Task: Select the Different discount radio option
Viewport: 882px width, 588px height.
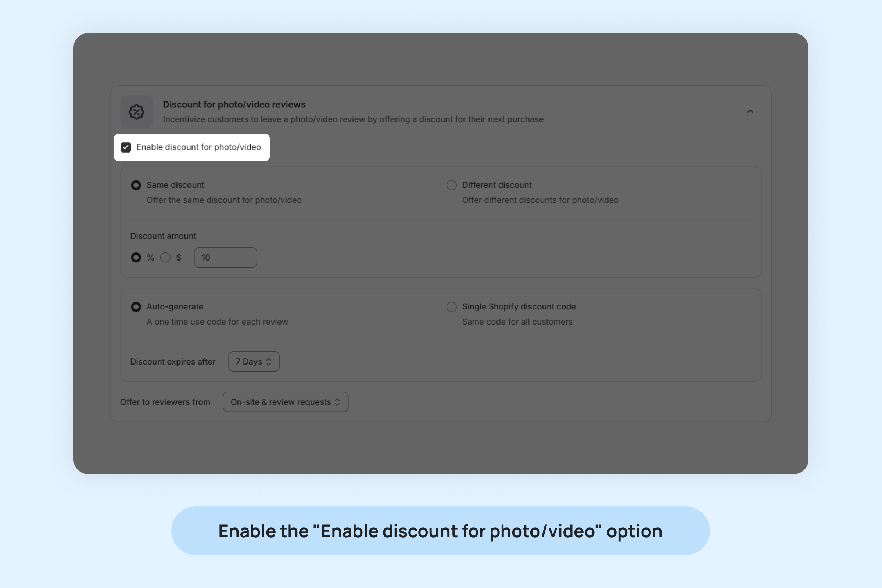Action: (452, 185)
